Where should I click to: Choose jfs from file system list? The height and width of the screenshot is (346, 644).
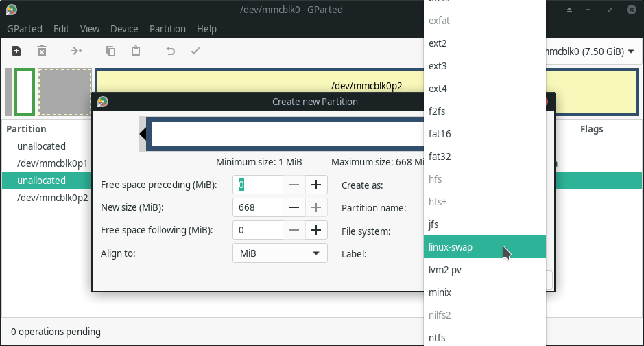pyautogui.click(x=485, y=224)
